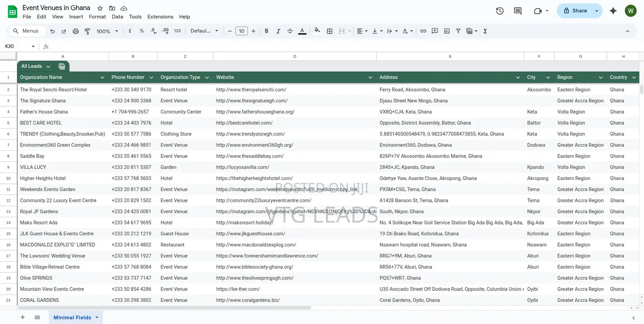Insert chart icon

[x=447, y=31]
